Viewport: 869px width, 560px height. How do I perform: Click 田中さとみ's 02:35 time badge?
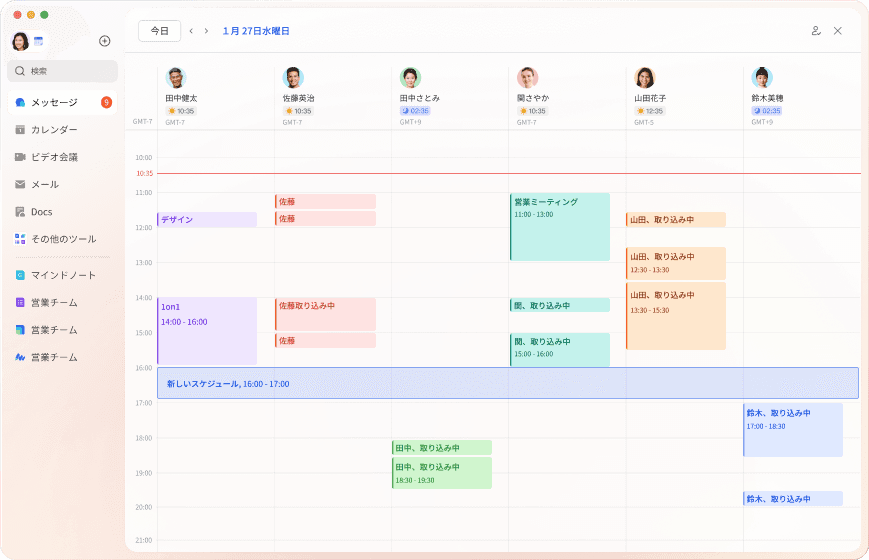pos(415,111)
